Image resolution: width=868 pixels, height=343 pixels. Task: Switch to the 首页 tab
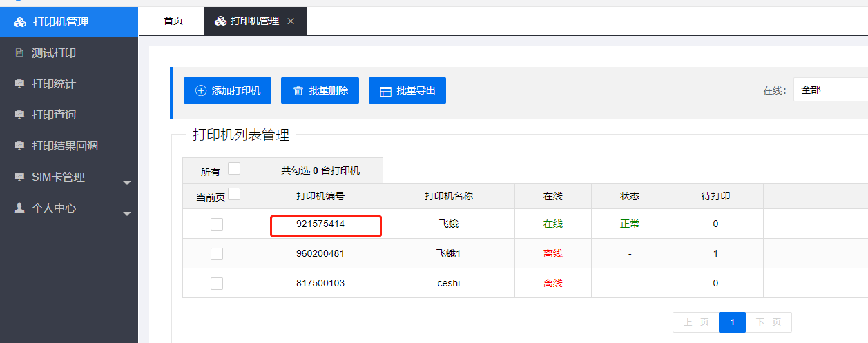click(x=173, y=21)
